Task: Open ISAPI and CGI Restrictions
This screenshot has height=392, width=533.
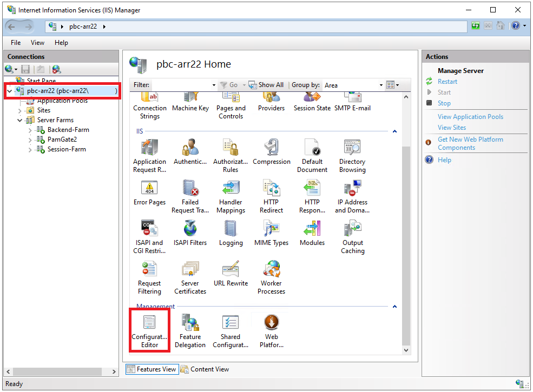Action: coord(149,237)
